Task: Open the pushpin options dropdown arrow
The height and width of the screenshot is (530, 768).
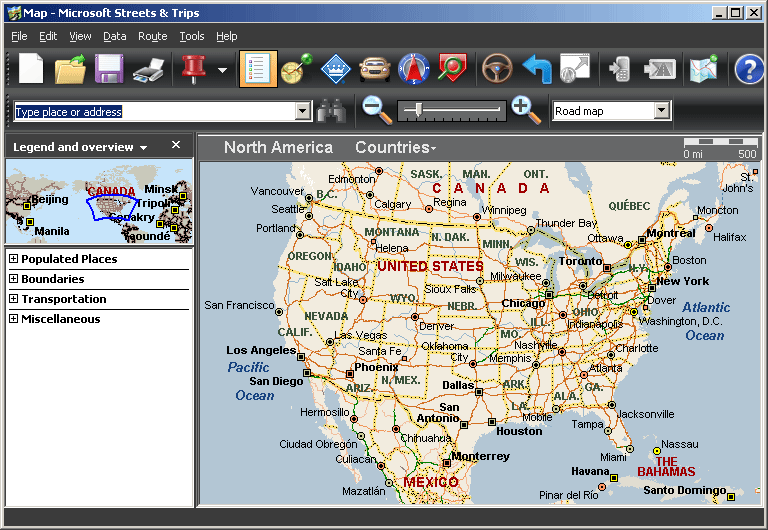Action: (222, 71)
